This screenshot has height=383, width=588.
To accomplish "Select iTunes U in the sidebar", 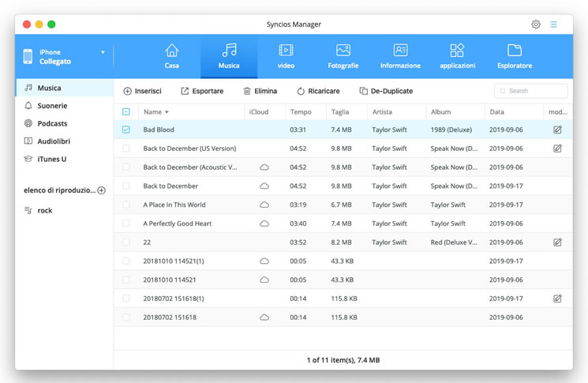I will click(x=64, y=159).
